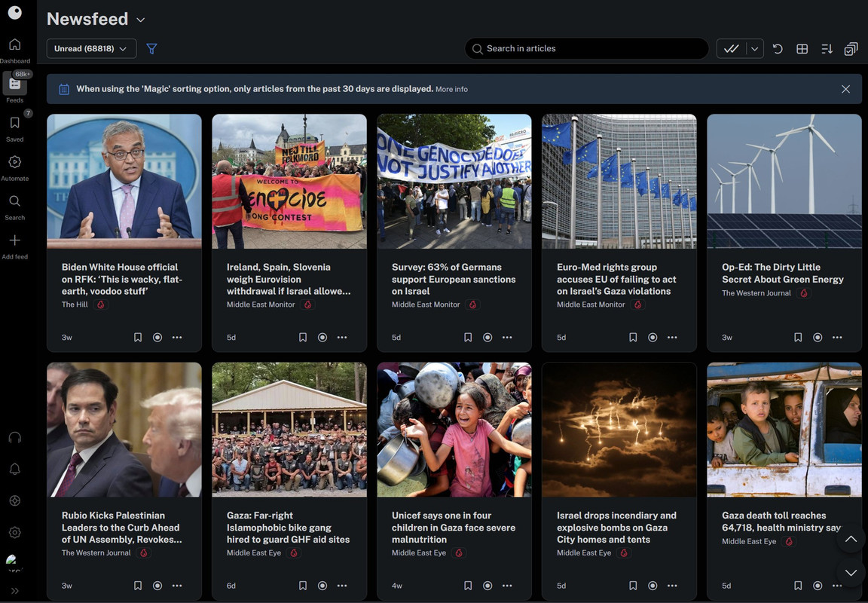Viewport: 868px width, 603px height.
Task: Dismiss the Magic sorting info banner
Action: tap(845, 89)
